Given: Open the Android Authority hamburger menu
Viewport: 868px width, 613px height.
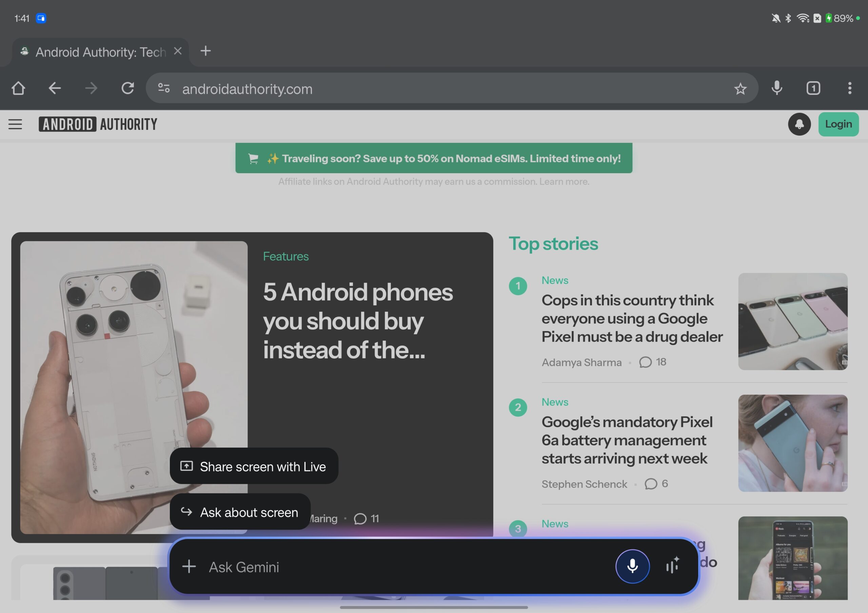Looking at the screenshot, I should coord(15,124).
